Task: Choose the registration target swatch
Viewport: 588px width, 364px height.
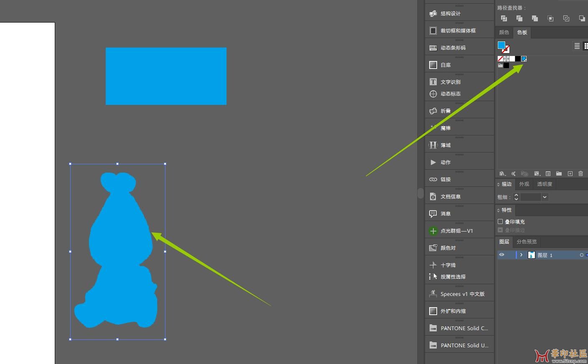Action: coord(506,59)
